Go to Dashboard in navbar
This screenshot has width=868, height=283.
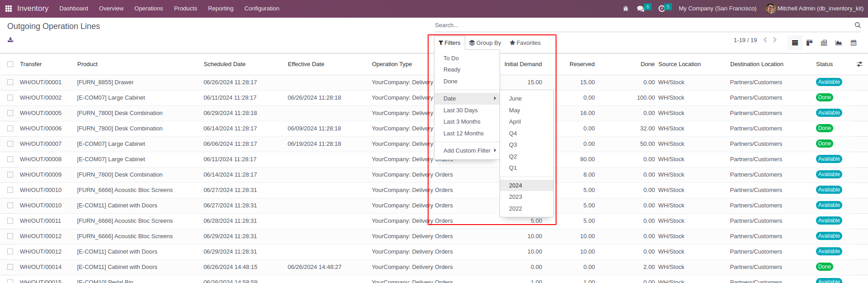74,9
